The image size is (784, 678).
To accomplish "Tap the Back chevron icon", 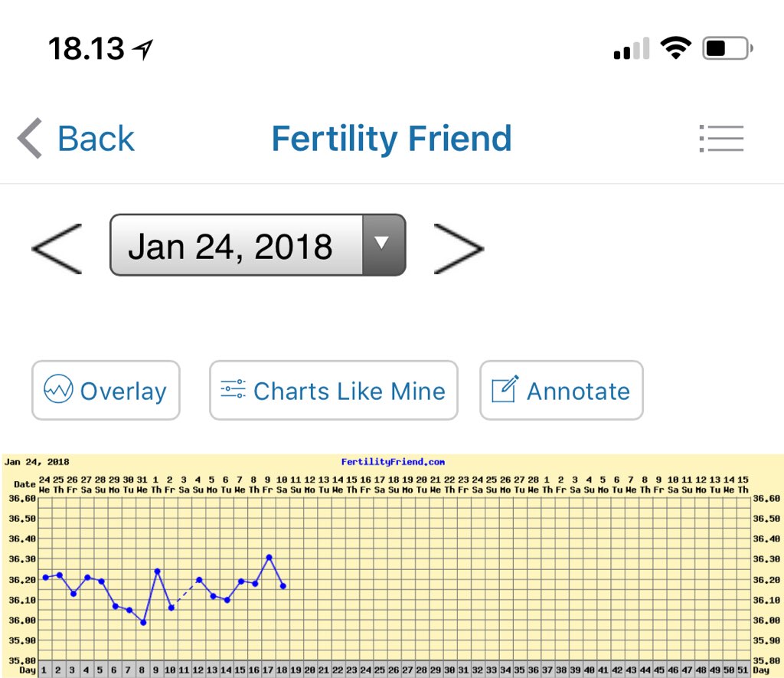I will click(31, 139).
